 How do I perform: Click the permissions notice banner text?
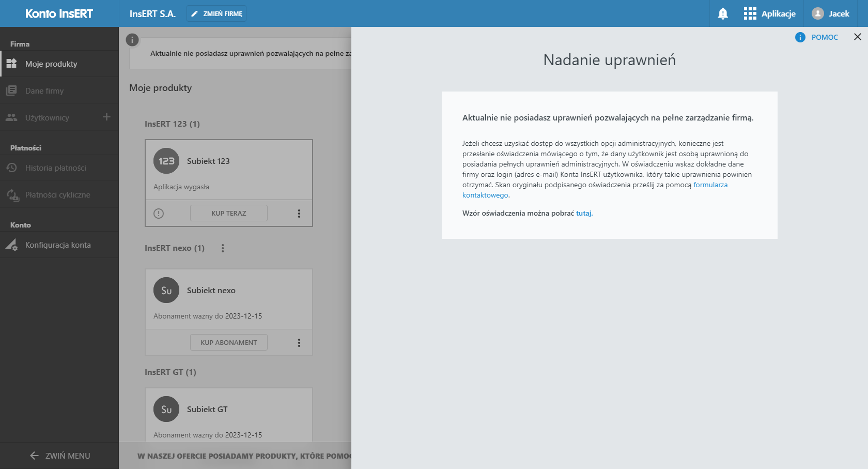pos(251,53)
